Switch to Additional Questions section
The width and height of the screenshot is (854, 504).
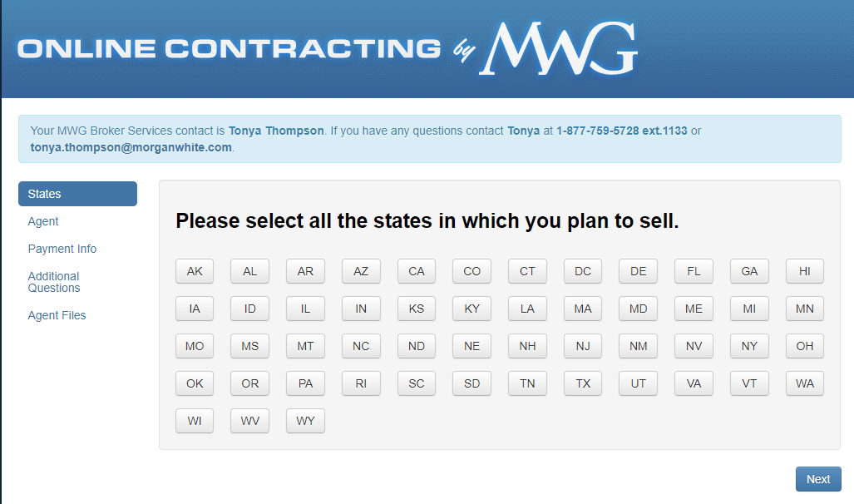(54, 282)
